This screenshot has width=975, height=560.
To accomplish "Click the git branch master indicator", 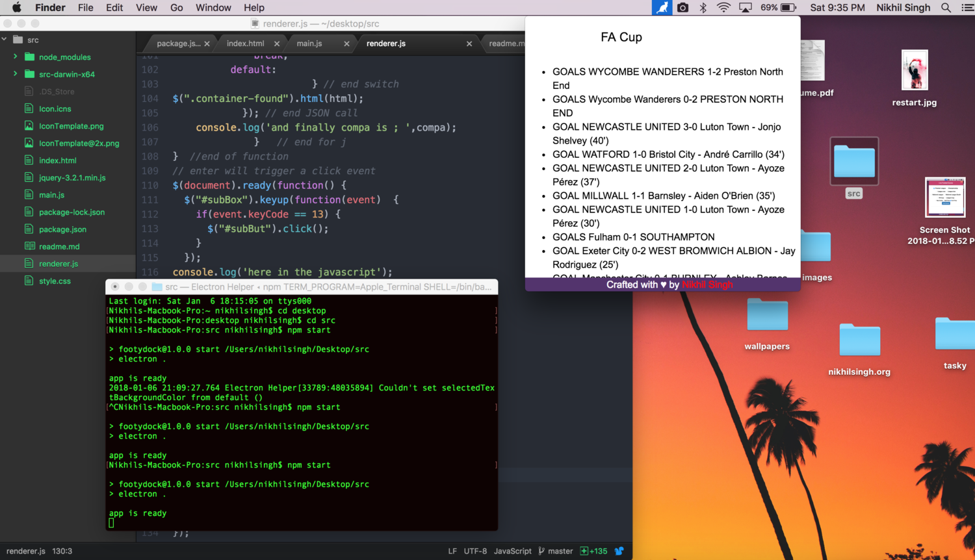I will (x=555, y=551).
